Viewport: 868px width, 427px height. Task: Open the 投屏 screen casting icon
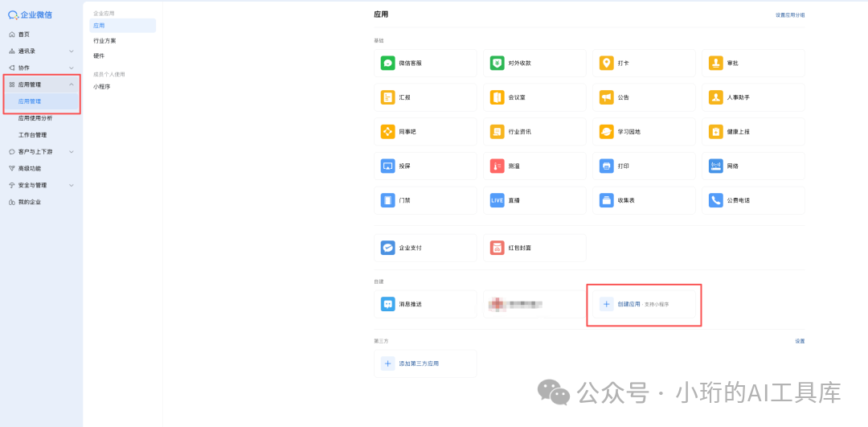click(387, 166)
